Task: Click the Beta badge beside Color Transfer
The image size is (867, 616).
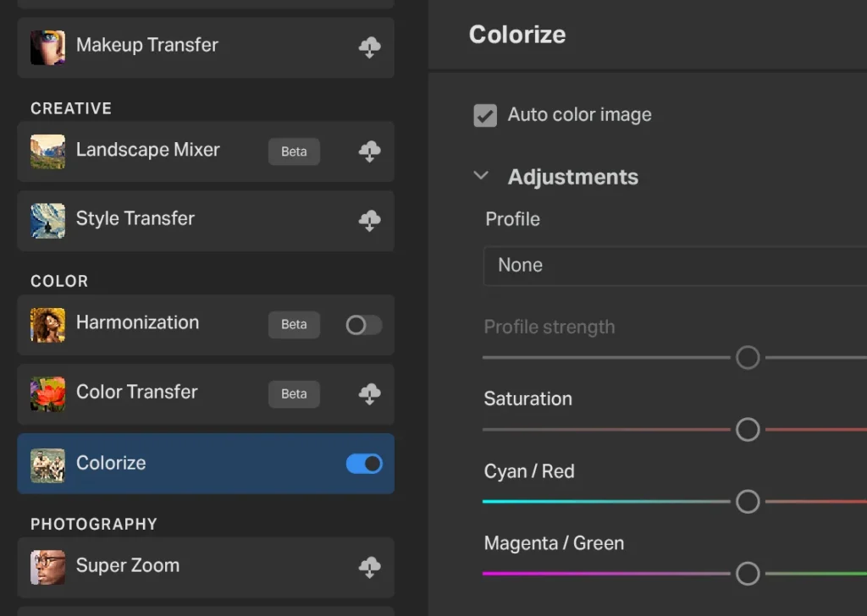Action: pos(294,394)
